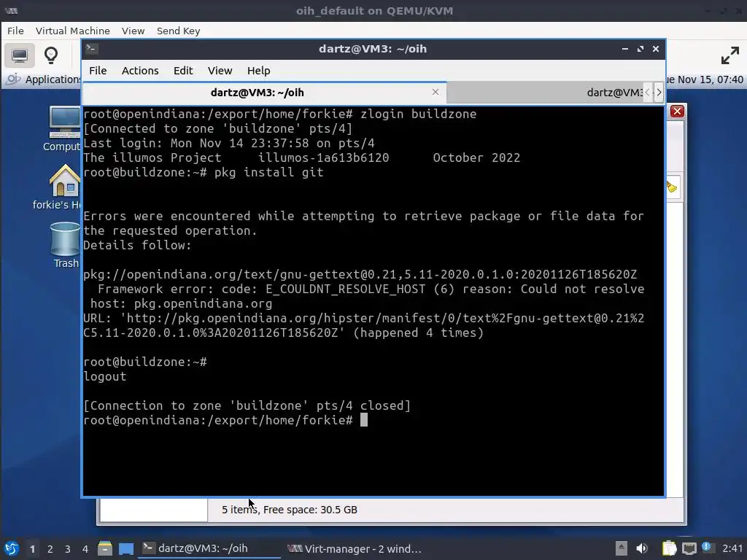Click the update notifier tray icon
This screenshot has height=560, width=747.
coord(707,547)
